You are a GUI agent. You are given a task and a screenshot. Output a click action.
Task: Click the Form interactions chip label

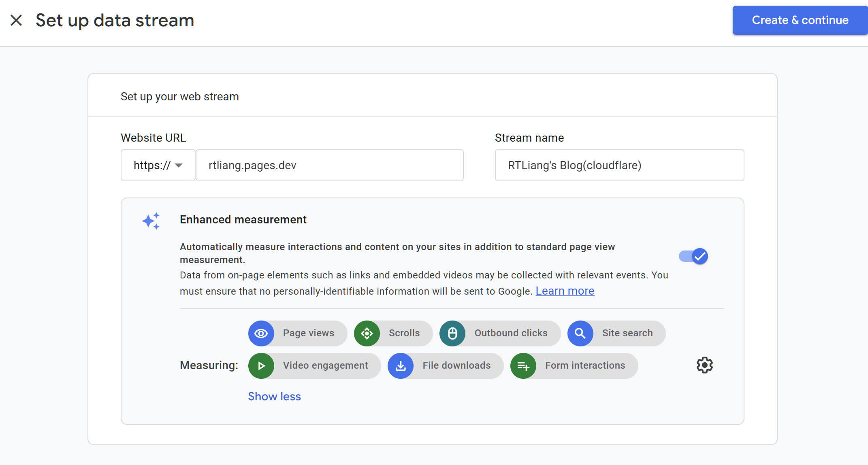click(585, 365)
